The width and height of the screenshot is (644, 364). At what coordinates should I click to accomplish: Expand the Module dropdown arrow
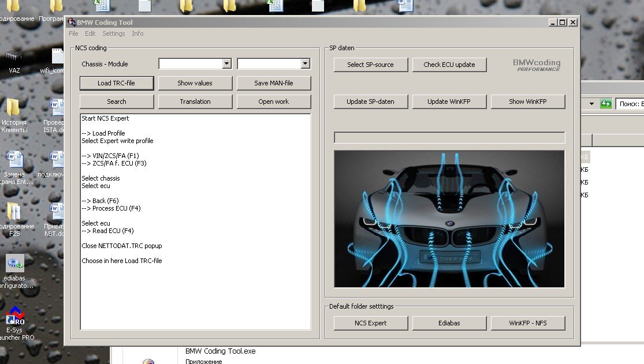click(305, 63)
